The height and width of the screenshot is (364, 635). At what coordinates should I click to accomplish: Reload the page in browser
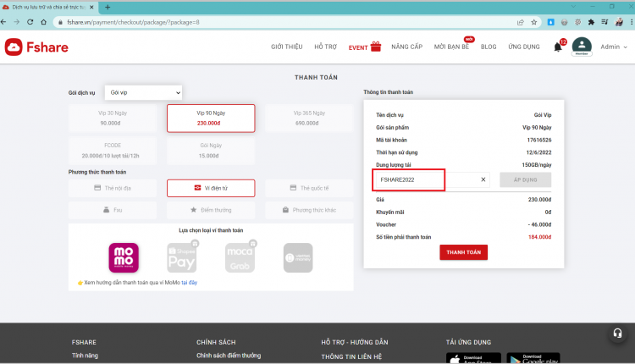pos(30,22)
